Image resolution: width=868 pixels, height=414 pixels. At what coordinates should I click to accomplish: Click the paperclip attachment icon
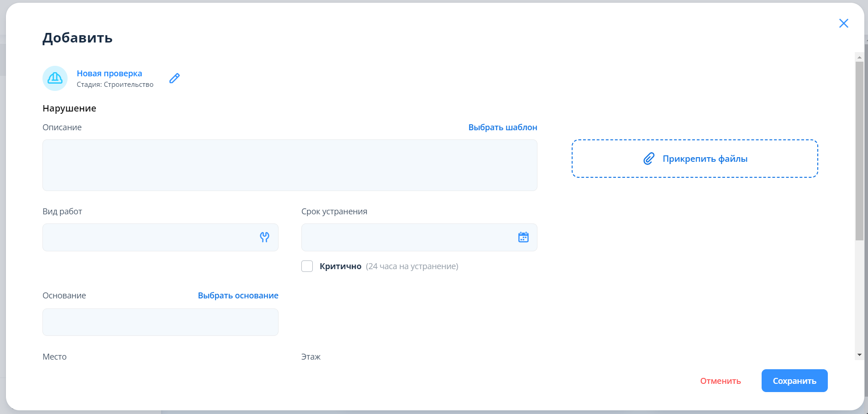(x=649, y=159)
